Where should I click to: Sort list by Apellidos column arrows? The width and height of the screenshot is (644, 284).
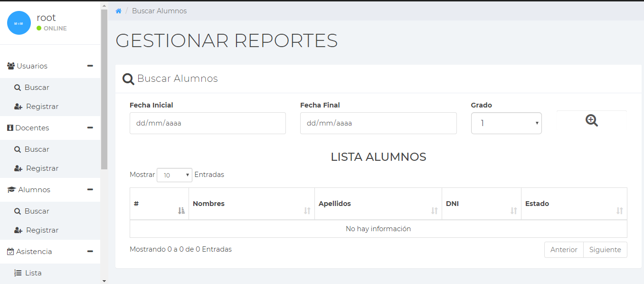pyautogui.click(x=434, y=211)
